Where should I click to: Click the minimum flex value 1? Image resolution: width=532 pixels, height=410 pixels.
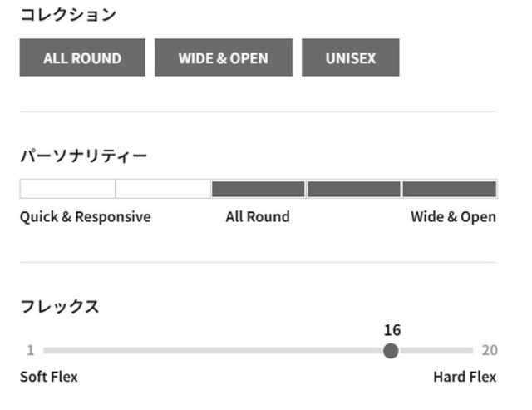click(x=30, y=351)
